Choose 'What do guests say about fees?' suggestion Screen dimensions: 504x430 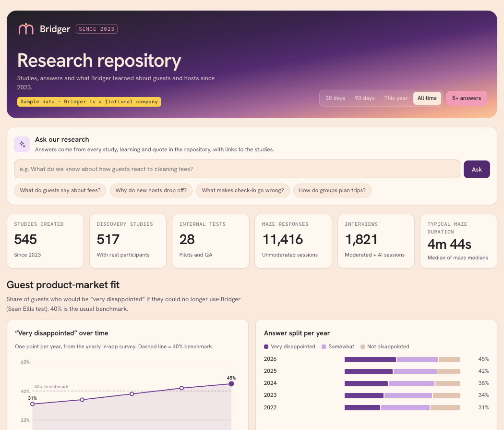click(60, 190)
